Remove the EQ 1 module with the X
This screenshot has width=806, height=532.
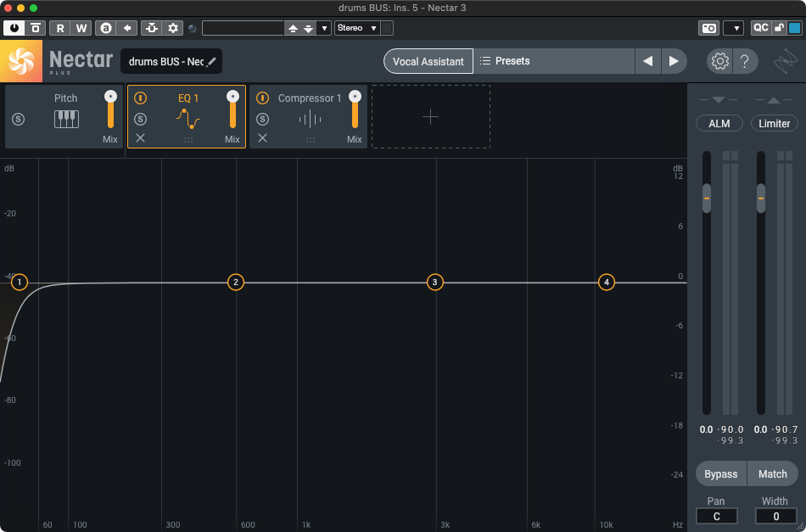140,137
